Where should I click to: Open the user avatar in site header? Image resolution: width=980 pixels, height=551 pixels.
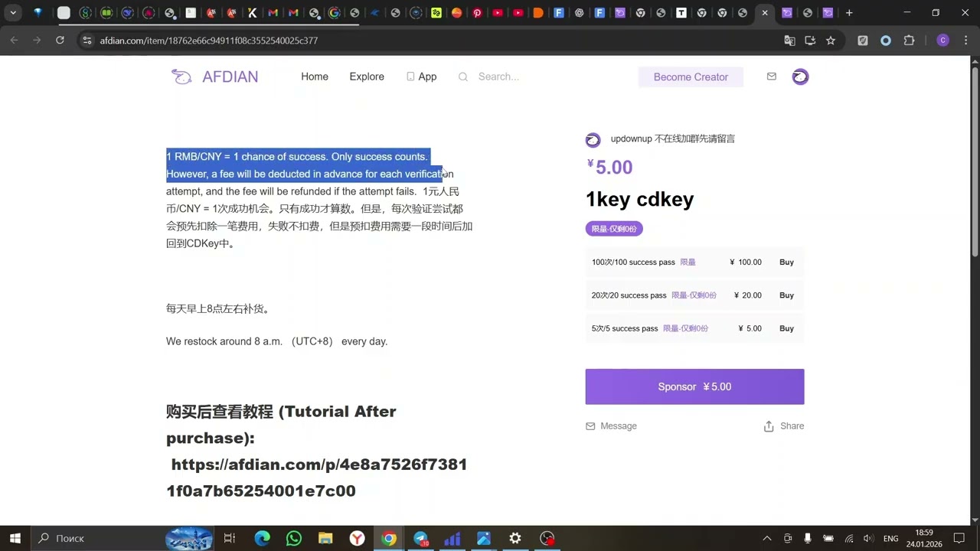[x=800, y=77]
